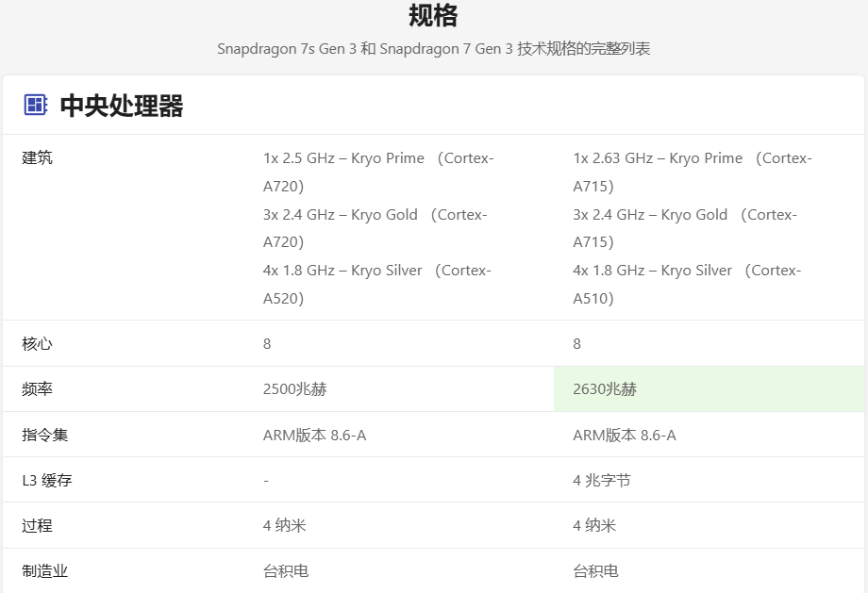Click the 指令集 row label
Image resolution: width=868 pixels, height=593 pixels.
coord(45,435)
